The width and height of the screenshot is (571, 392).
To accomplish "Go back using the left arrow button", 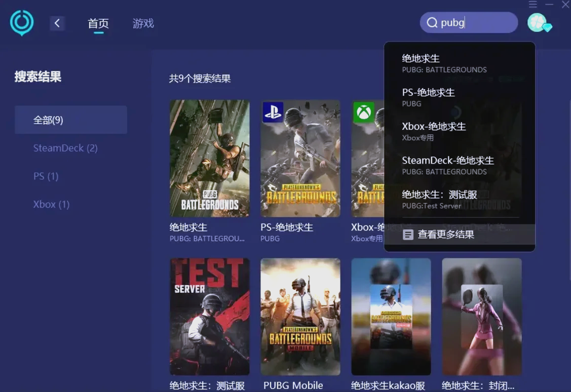I will click(x=57, y=23).
